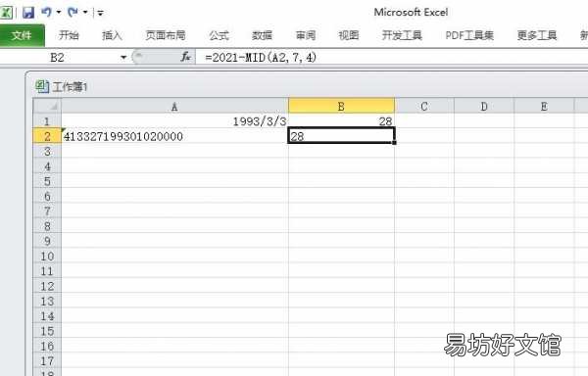
Task: Click cell B1 showing 28
Action: tap(341, 121)
